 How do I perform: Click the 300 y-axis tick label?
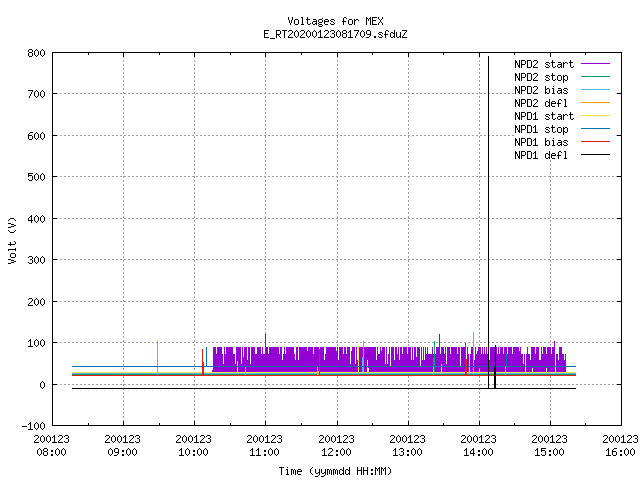pyautogui.click(x=36, y=260)
